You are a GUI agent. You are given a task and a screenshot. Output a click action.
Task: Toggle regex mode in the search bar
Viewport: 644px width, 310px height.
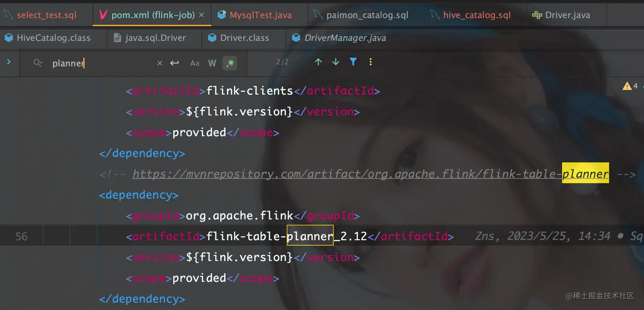click(230, 63)
